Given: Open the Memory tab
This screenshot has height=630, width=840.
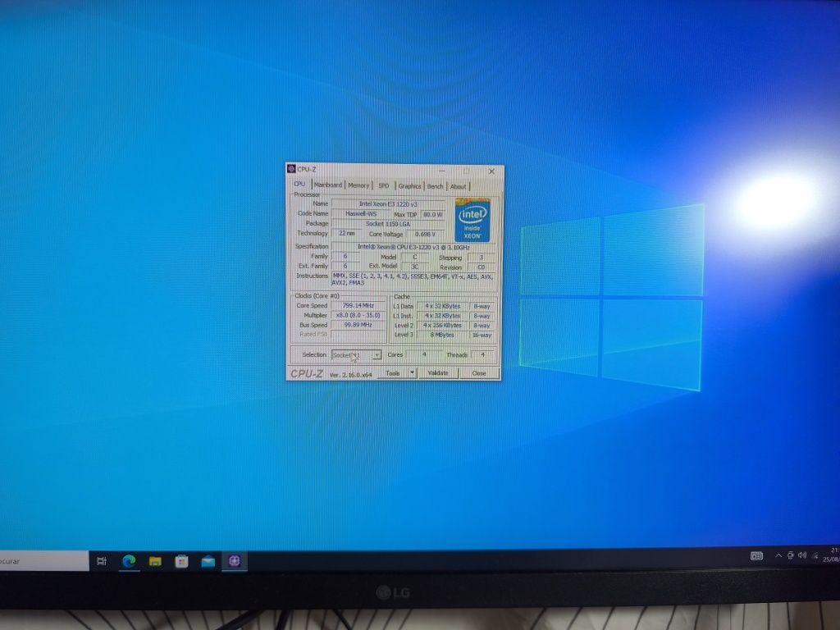Looking at the screenshot, I should tap(358, 185).
